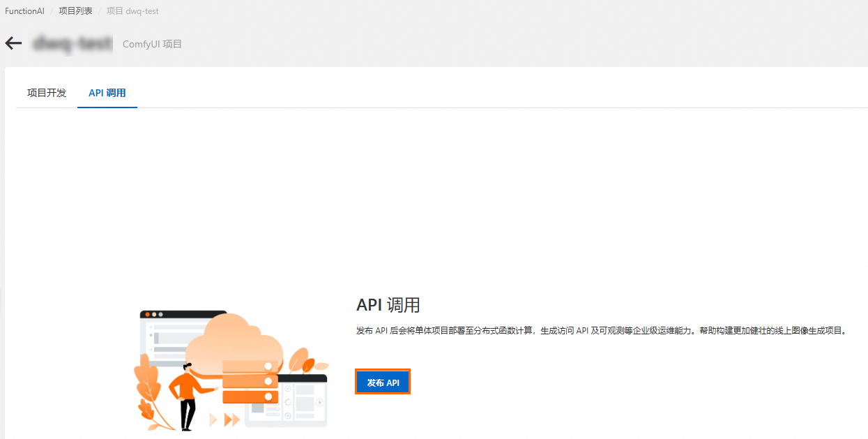Click the description text starting 发布 API 后
Screen dimensions: 868x439
(601, 331)
